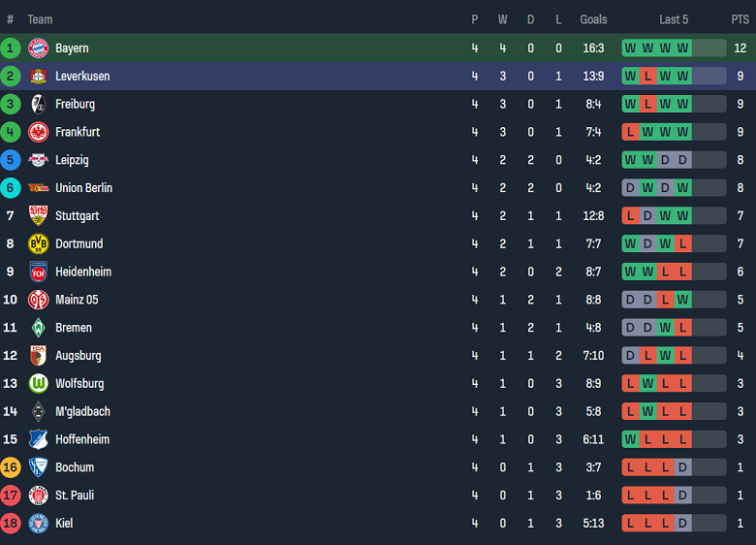Select the Frankfurt eagle crest
The height and width of the screenshot is (545, 756).
point(39,132)
